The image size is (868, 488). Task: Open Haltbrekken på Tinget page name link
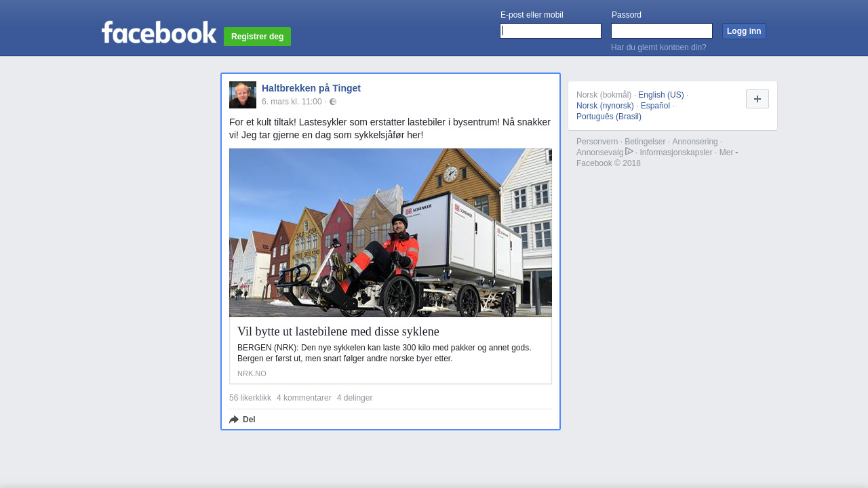click(311, 88)
